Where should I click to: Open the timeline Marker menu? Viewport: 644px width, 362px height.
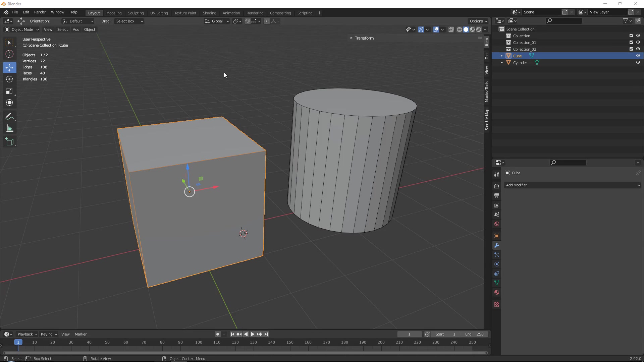(80, 334)
